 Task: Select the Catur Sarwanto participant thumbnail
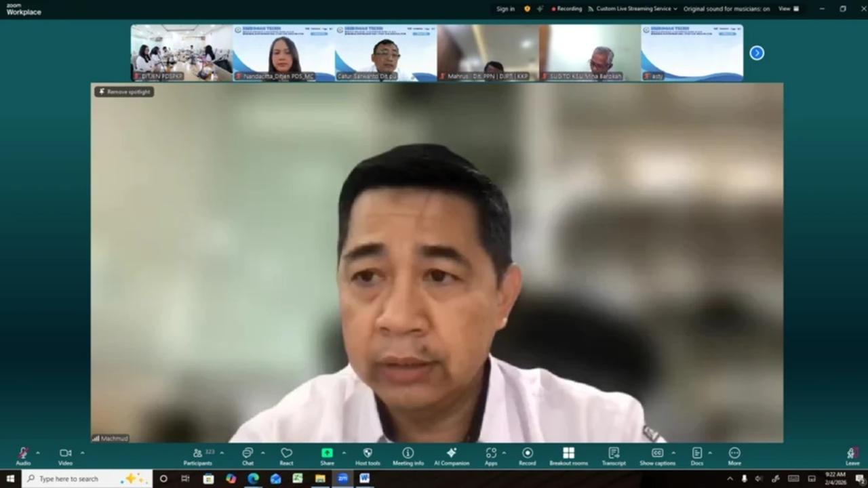(386, 53)
